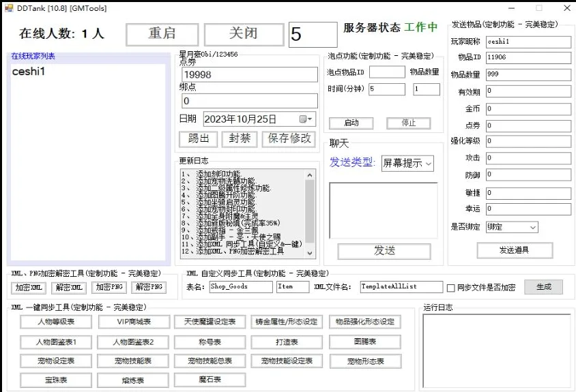
Task: Click the 踢出 kick button
Action: point(199,139)
